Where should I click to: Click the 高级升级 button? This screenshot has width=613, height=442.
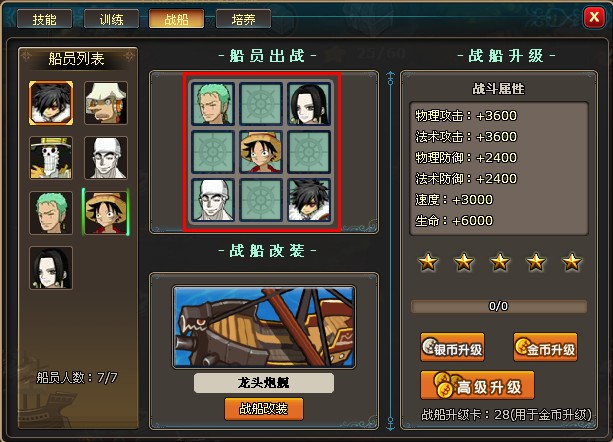[477, 385]
